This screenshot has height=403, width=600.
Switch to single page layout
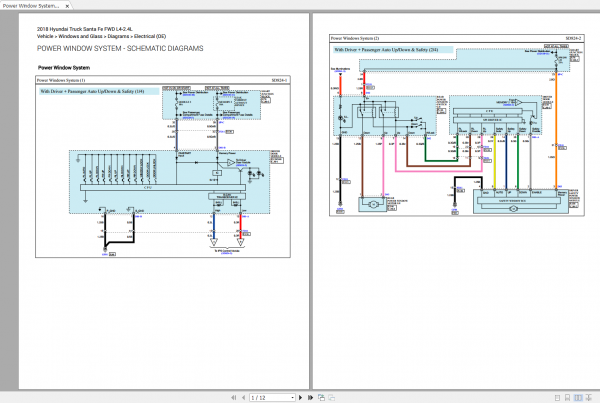tap(557, 398)
